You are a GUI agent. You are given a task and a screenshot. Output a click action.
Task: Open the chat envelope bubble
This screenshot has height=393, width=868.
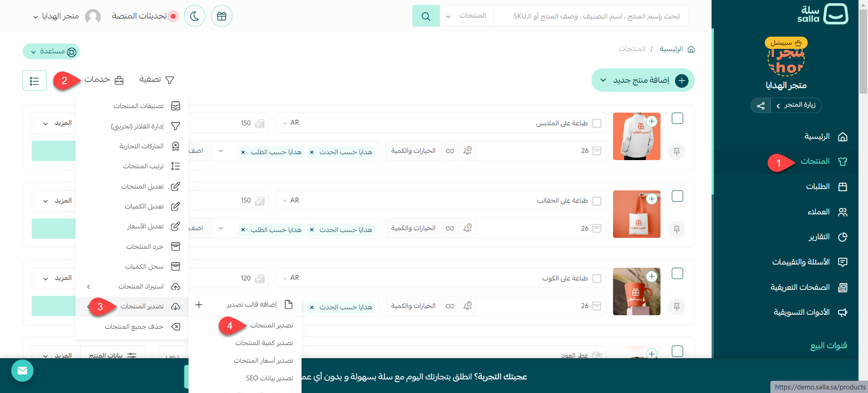click(22, 371)
